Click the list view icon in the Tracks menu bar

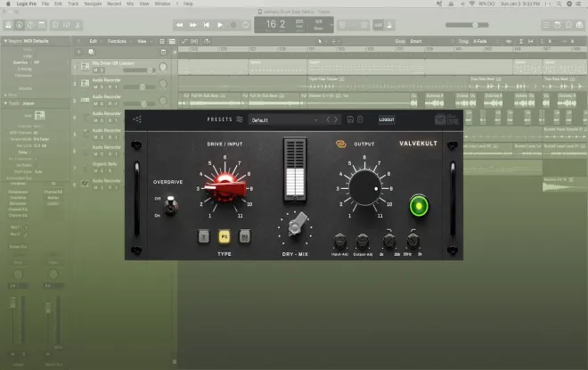(x=172, y=41)
